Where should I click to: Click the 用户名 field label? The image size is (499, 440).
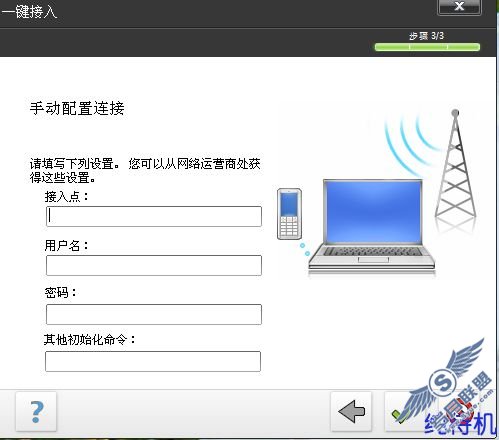pyautogui.click(x=67, y=246)
